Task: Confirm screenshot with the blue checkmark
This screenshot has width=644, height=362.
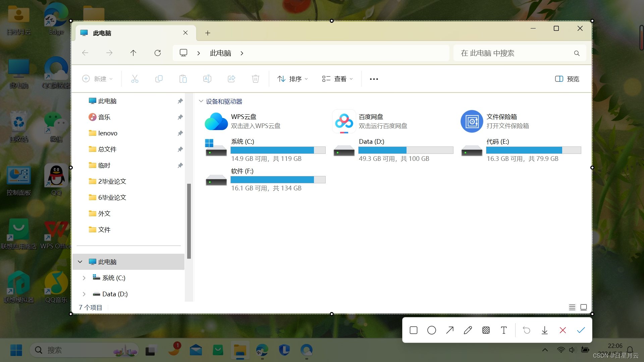Action: (581, 330)
